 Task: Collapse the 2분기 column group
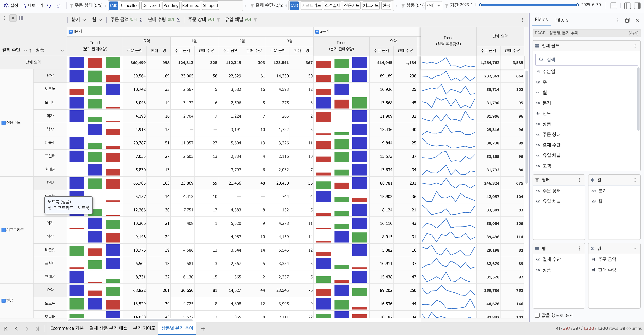point(317,31)
